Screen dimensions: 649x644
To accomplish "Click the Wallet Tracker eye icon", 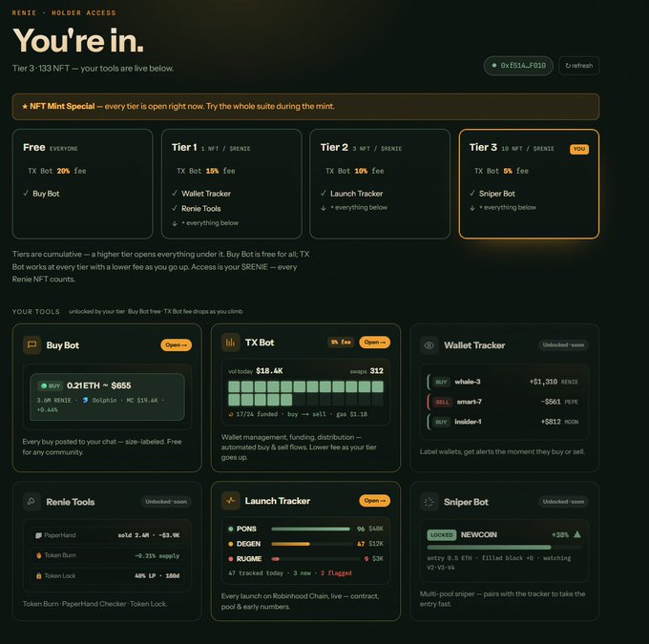I will pos(429,345).
